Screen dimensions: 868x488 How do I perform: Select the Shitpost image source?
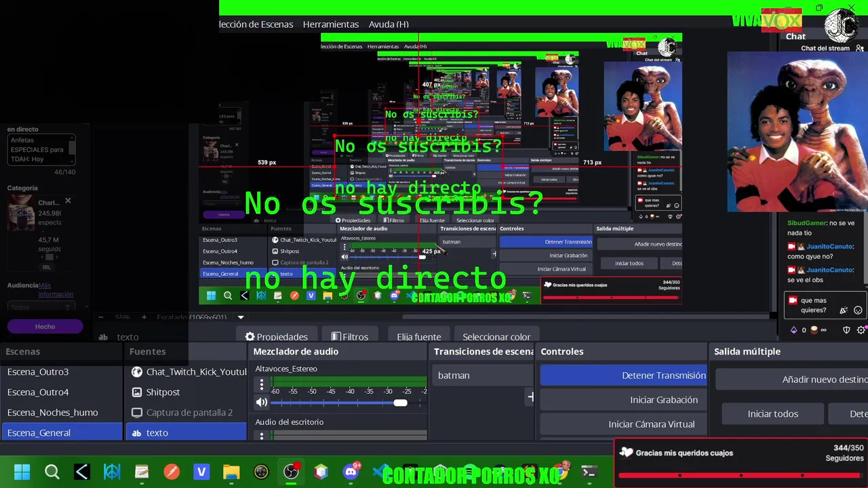pos(186,392)
